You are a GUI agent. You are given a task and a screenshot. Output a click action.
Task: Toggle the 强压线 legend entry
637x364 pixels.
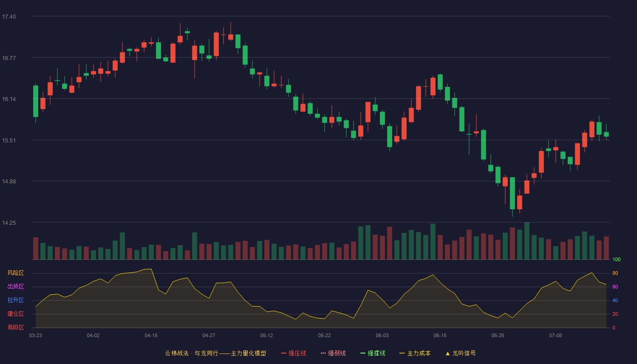click(x=293, y=353)
